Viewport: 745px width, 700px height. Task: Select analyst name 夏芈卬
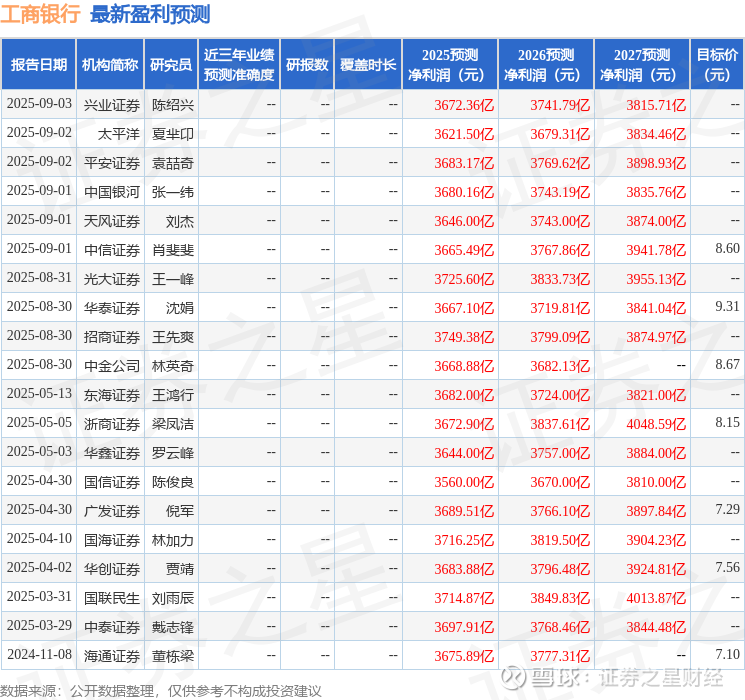coord(173,134)
